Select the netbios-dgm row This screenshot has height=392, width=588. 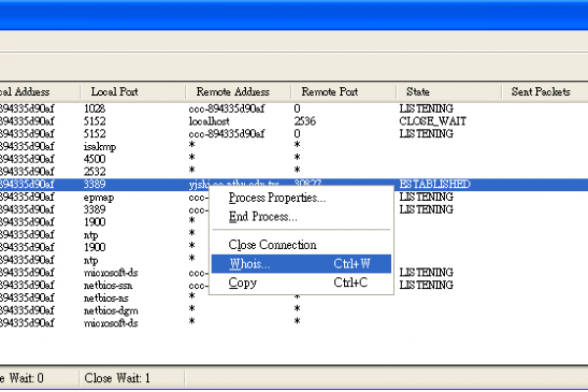point(108,310)
